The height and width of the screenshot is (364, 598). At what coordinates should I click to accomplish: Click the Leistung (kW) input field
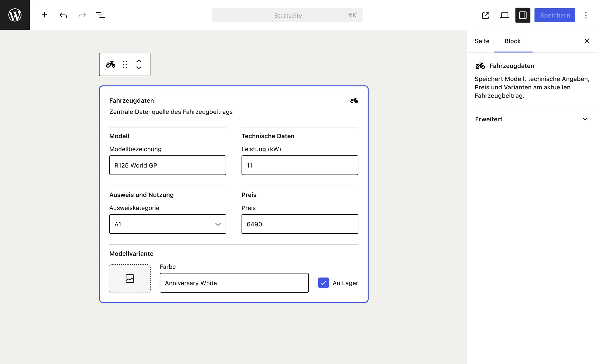click(x=300, y=165)
